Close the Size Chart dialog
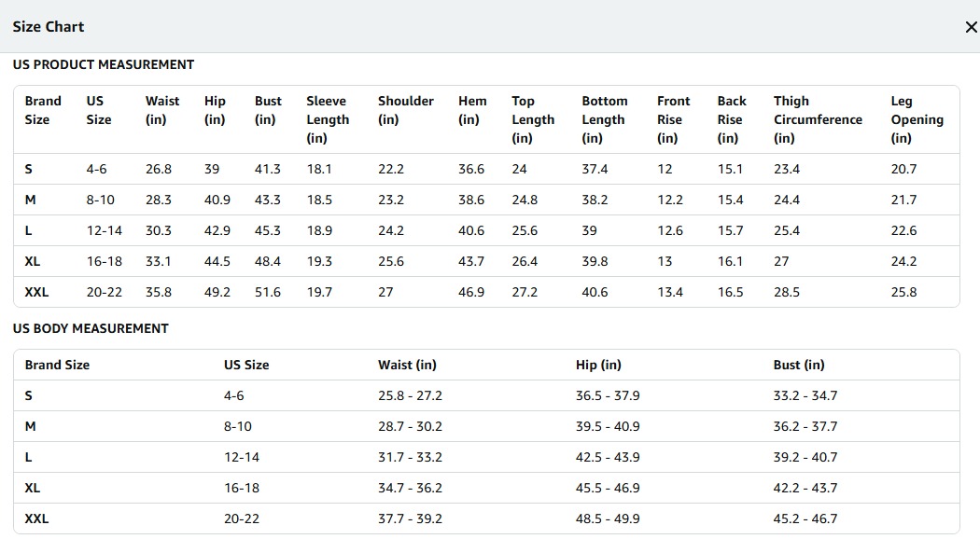Image resolution: width=980 pixels, height=553 pixels. pyautogui.click(x=970, y=27)
